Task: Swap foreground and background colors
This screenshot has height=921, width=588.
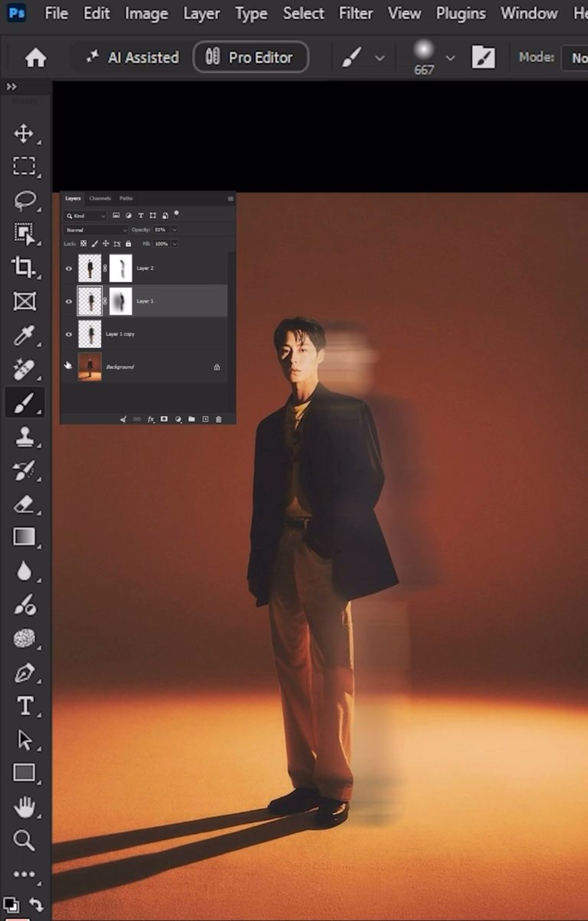Action: click(x=36, y=905)
